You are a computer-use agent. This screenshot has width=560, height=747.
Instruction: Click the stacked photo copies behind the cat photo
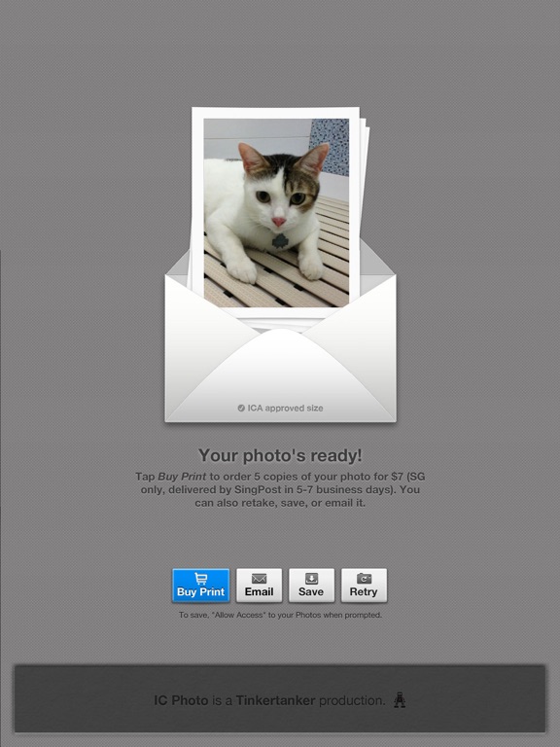click(x=366, y=191)
